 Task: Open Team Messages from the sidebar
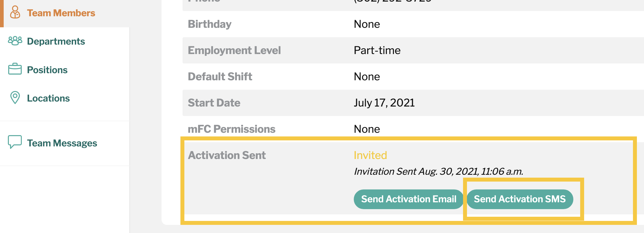(62, 143)
